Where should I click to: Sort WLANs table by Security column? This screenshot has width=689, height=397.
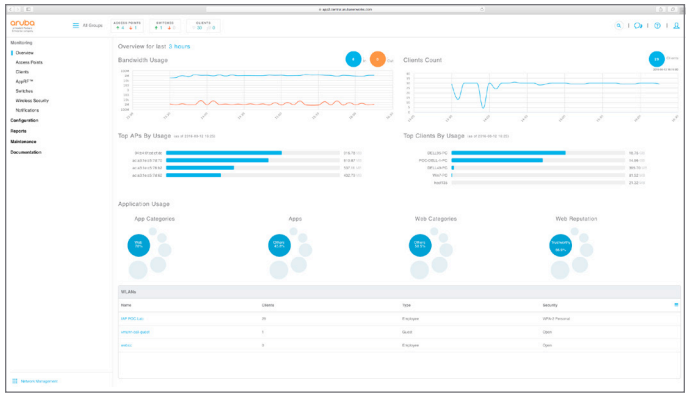tap(550, 305)
